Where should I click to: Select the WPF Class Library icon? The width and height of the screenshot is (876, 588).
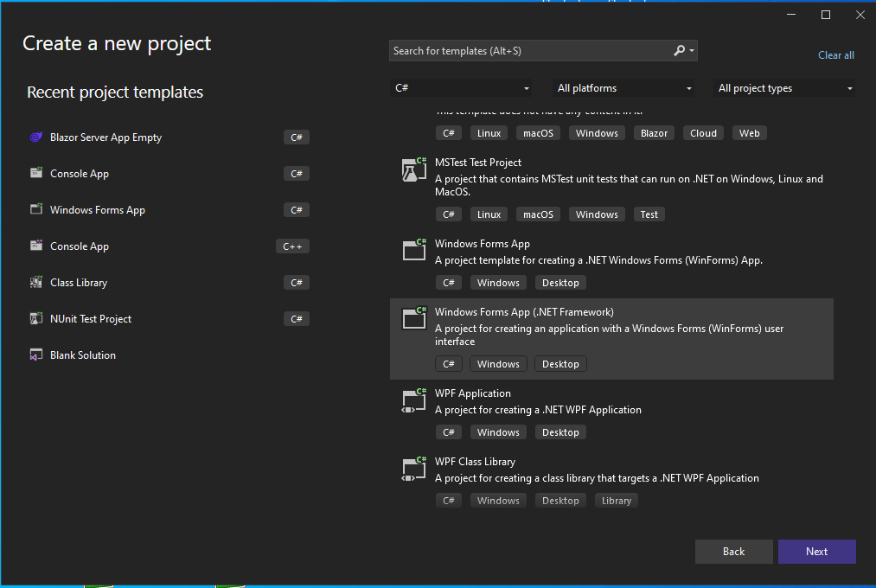coord(414,469)
